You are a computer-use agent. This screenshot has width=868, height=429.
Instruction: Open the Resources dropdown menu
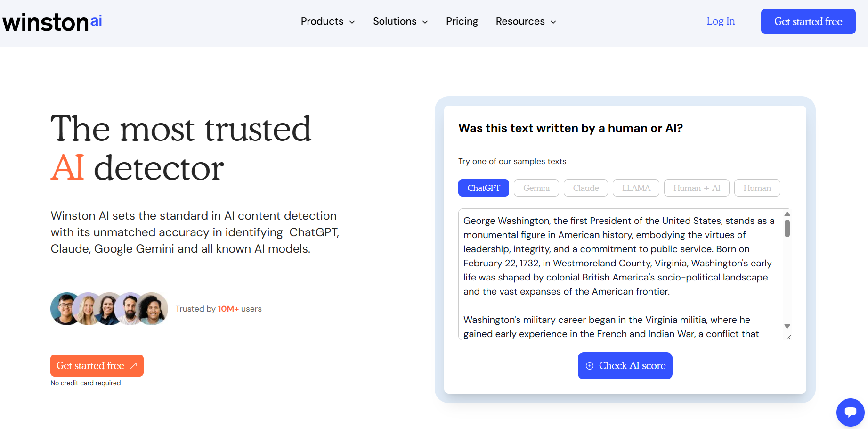coord(526,22)
